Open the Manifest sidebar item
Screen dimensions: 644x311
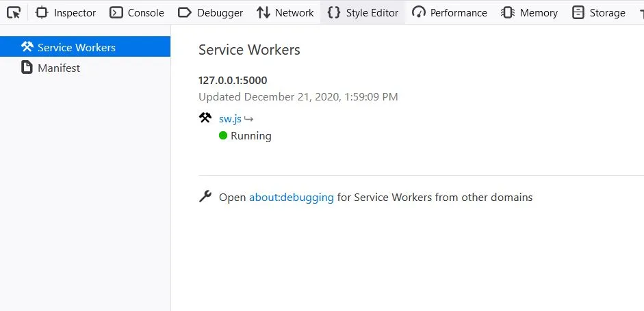tap(59, 68)
